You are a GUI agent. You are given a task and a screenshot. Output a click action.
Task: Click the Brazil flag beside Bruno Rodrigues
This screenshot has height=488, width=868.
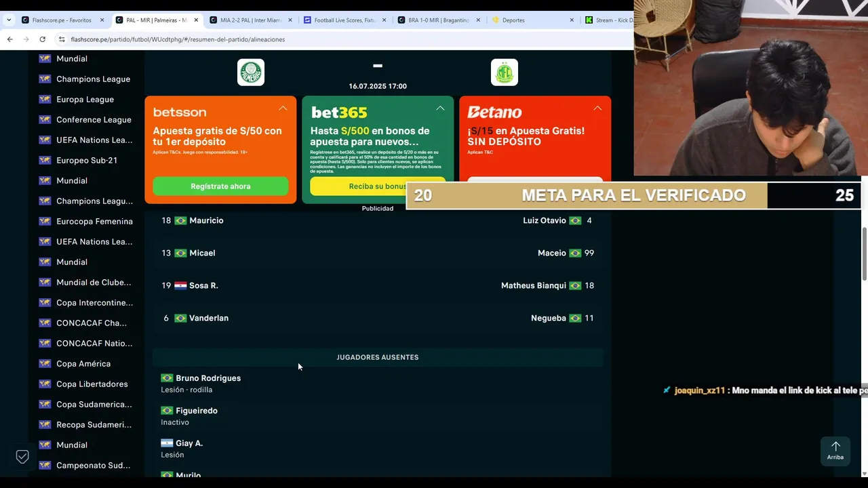coord(167,378)
